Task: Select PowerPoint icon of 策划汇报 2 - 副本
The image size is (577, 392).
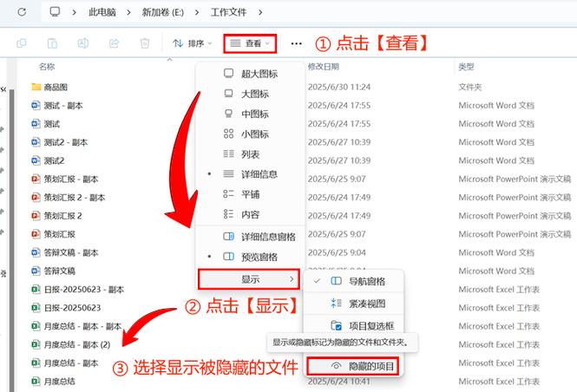Action: pyautogui.click(x=36, y=198)
